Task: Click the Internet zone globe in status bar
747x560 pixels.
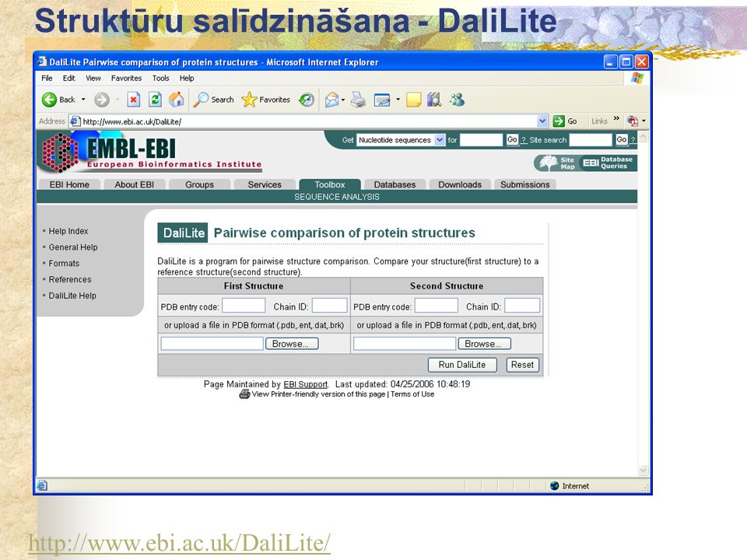Action: click(x=554, y=485)
